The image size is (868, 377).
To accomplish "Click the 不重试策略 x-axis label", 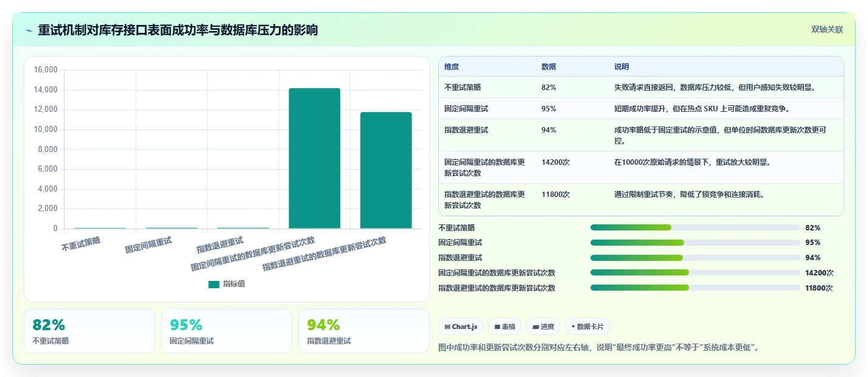I will (81, 244).
